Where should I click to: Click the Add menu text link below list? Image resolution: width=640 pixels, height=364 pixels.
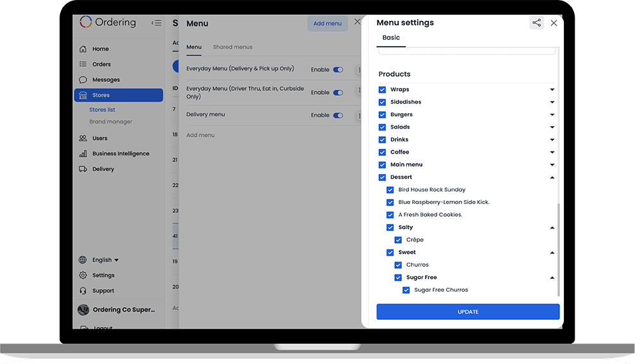pyautogui.click(x=200, y=135)
